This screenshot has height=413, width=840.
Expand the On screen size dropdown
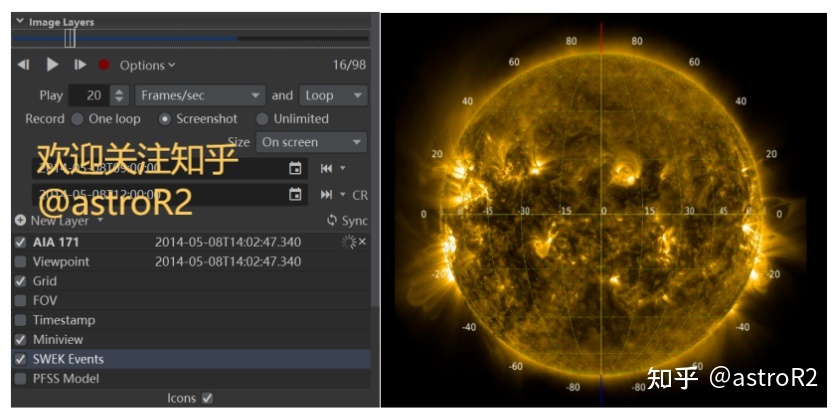click(x=310, y=142)
